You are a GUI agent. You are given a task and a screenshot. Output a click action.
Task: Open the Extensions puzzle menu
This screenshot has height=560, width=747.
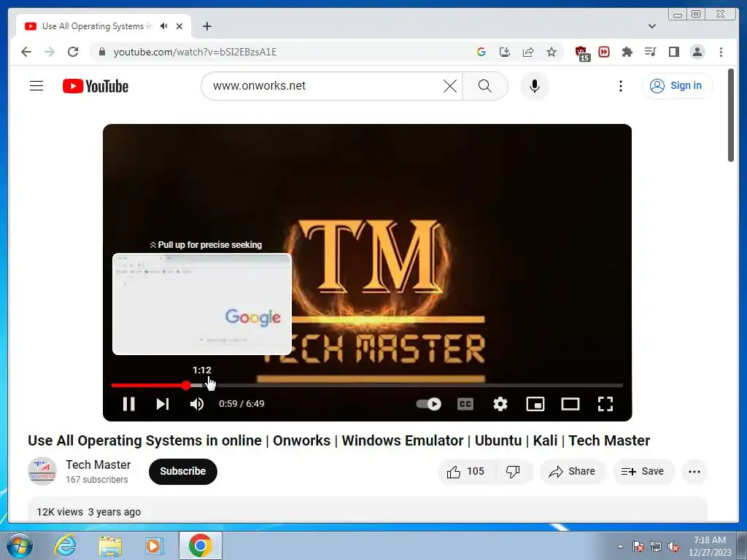click(627, 52)
